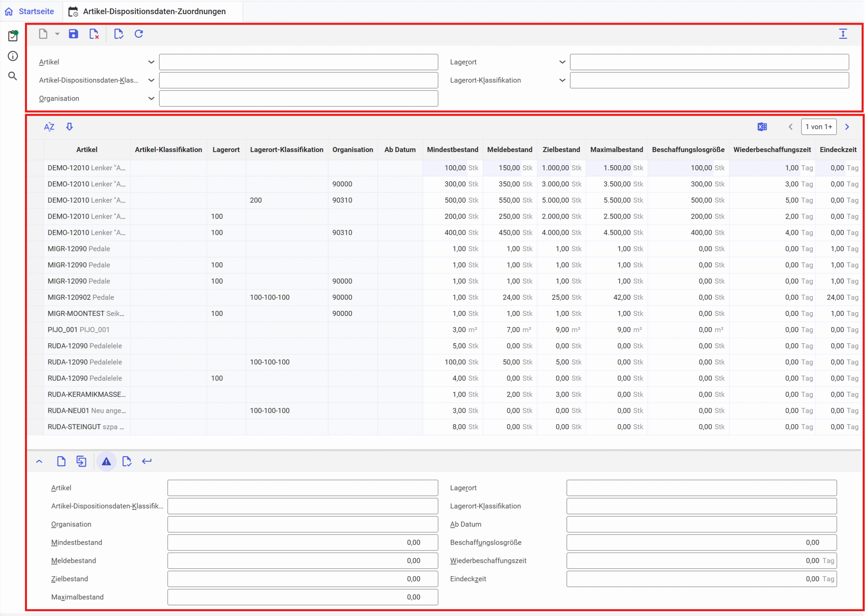This screenshot has width=865, height=616.
Task: Save using the floppy disk icon
Action: [x=73, y=34]
